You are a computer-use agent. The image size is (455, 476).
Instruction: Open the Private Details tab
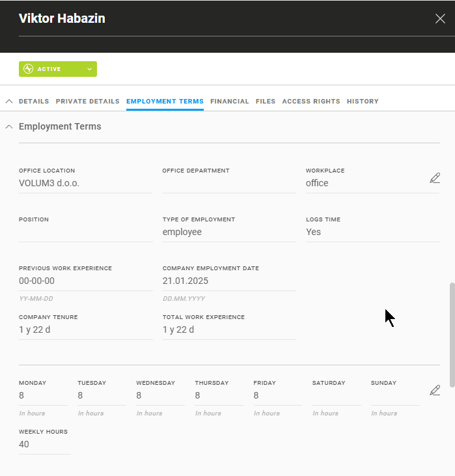[87, 102]
